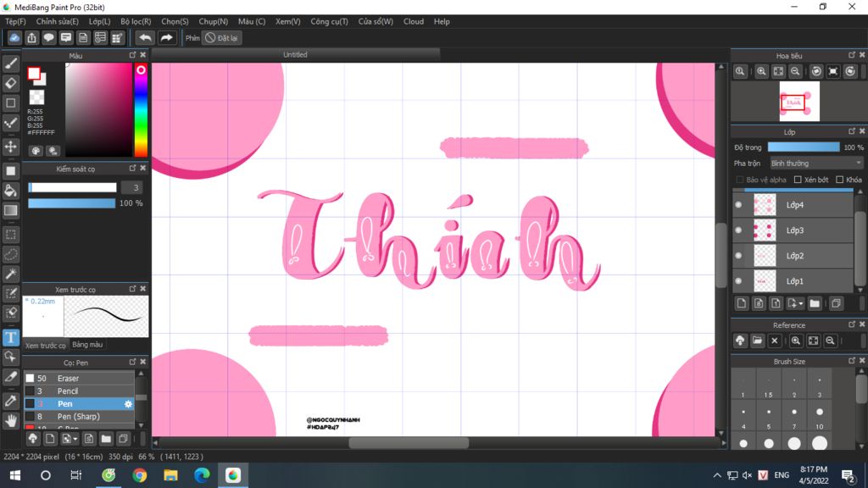This screenshot has height=488, width=868.
Task: Click the Undo arrow in toolbar
Action: (x=145, y=37)
